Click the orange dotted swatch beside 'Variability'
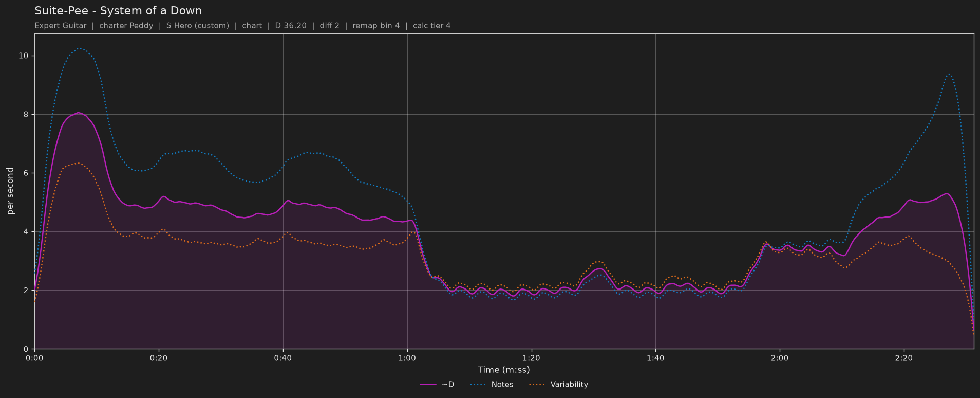Viewport: 980px width, 398px height. click(x=537, y=385)
